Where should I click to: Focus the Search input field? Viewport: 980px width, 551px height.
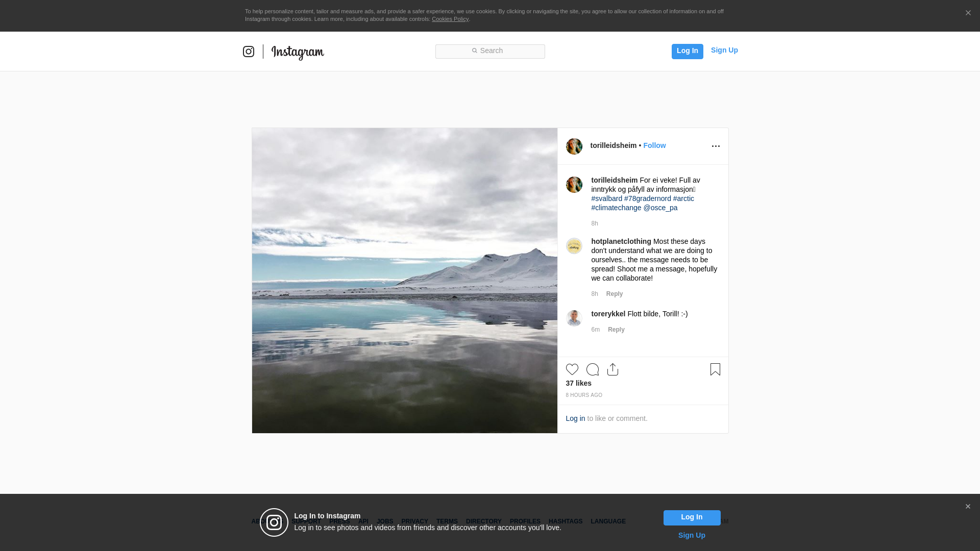point(490,51)
